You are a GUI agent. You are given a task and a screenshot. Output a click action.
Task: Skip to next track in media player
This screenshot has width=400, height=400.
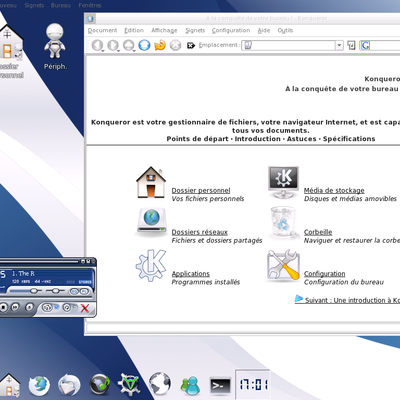point(15,307)
